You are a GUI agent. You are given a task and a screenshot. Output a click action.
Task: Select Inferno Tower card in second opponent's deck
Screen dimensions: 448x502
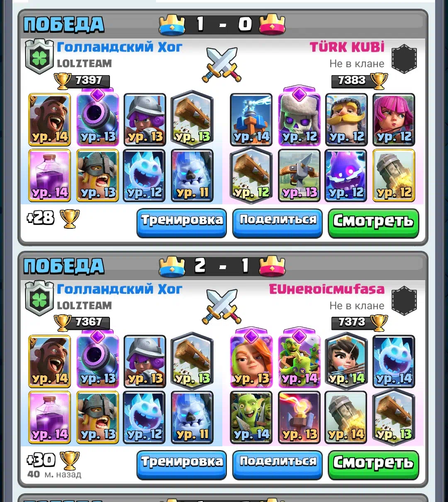click(299, 417)
